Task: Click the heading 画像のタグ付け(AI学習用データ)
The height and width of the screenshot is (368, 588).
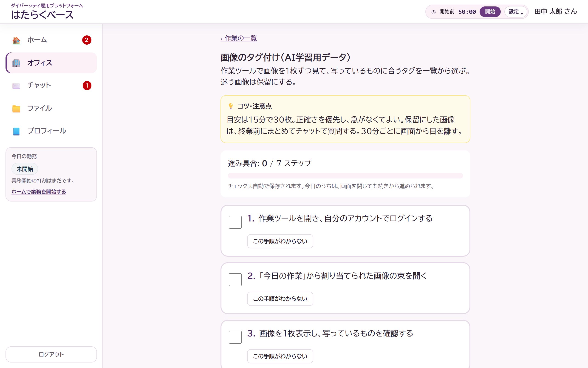Action: coord(285,57)
